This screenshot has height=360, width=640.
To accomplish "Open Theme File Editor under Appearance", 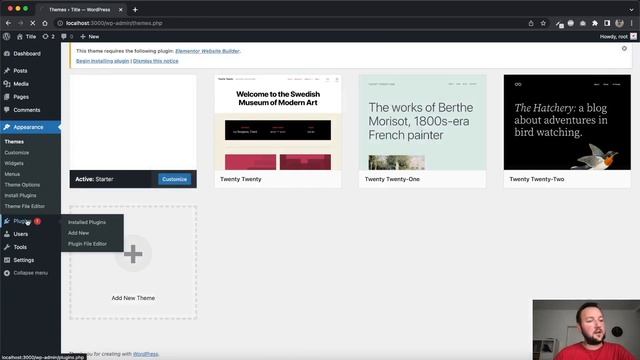I will click(x=24, y=206).
